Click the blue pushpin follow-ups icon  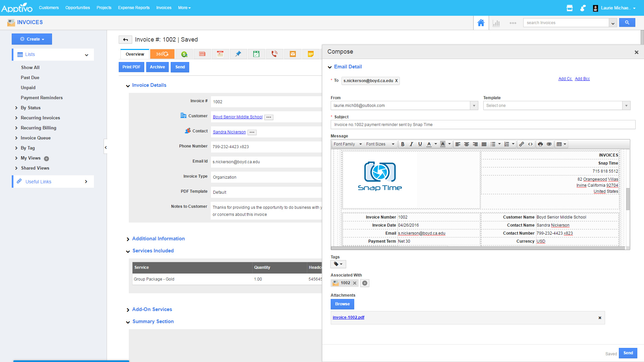pyautogui.click(x=238, y=54)
